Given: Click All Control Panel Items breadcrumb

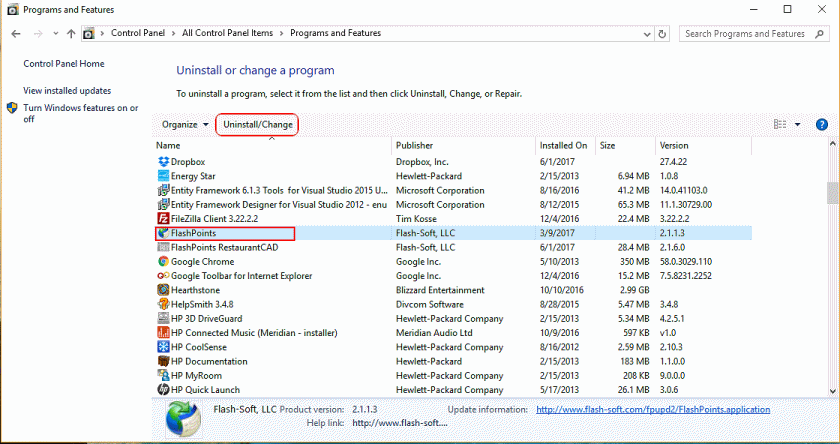Looking at the screenshot, I should point(227,33).
